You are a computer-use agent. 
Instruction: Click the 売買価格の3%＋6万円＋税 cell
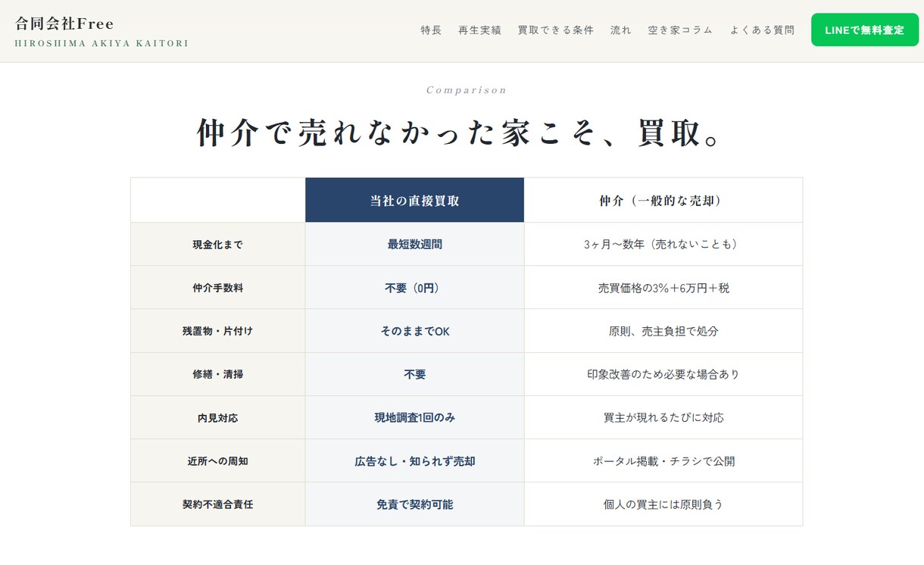pos(663,288)
